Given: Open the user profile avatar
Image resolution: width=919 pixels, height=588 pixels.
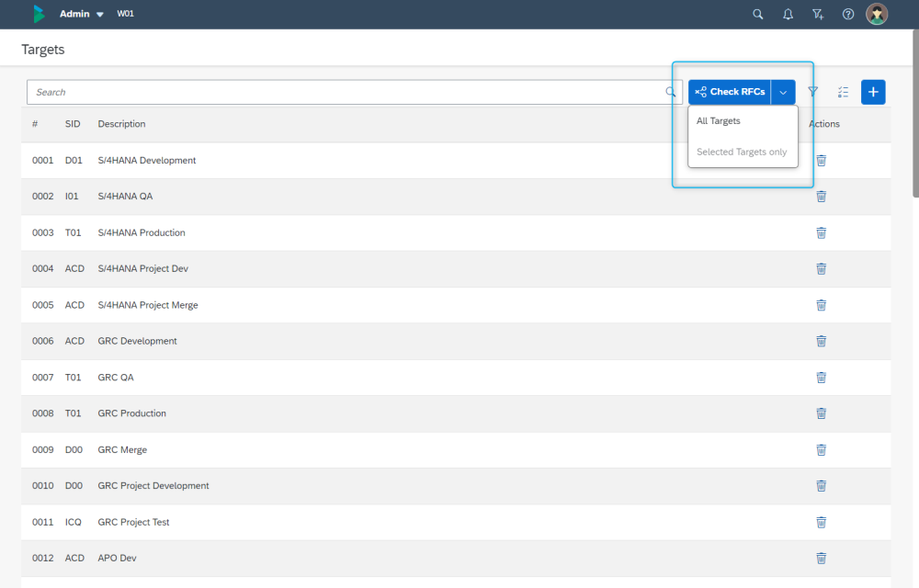Looking at the screenshot, I should [x=877, y=14].
